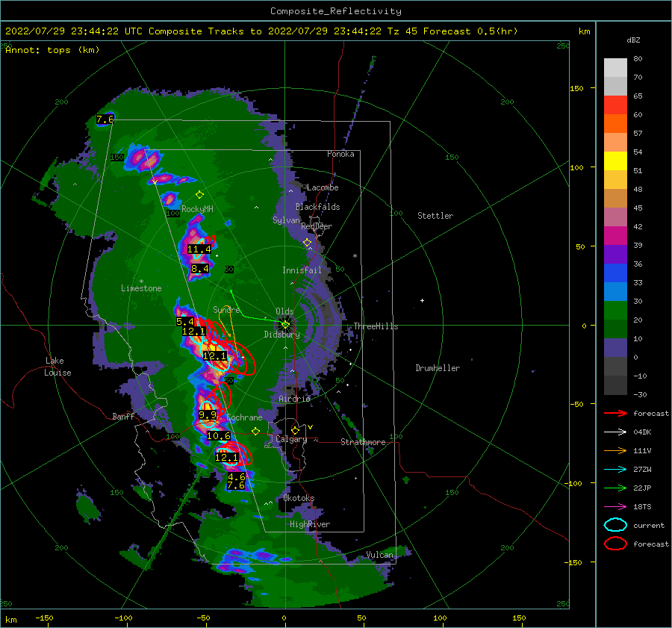Click the Lake Louise label
The height and width of the screenshot is (628, 672).
(57, 367)
